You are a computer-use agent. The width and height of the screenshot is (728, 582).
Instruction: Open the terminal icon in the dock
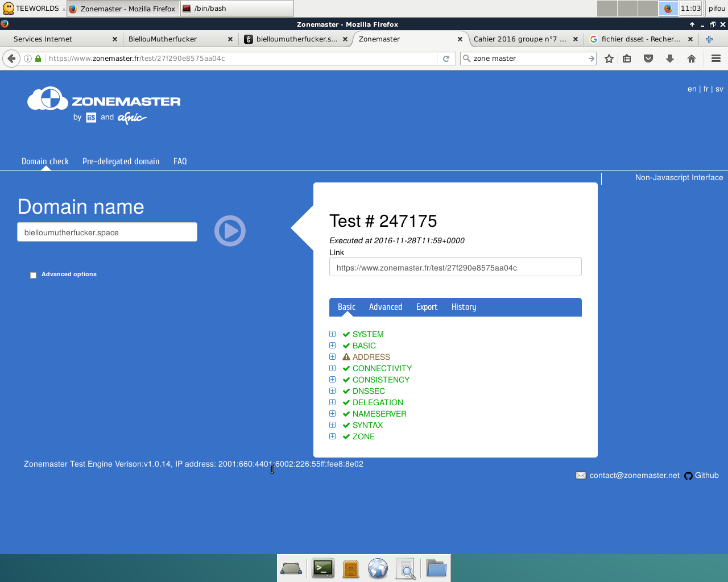323,568
